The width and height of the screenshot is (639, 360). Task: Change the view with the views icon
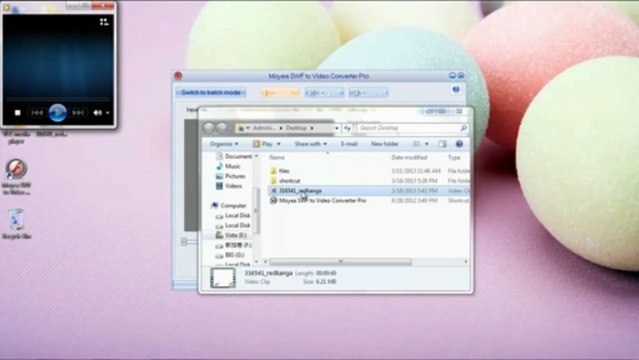tap(416, 144)
